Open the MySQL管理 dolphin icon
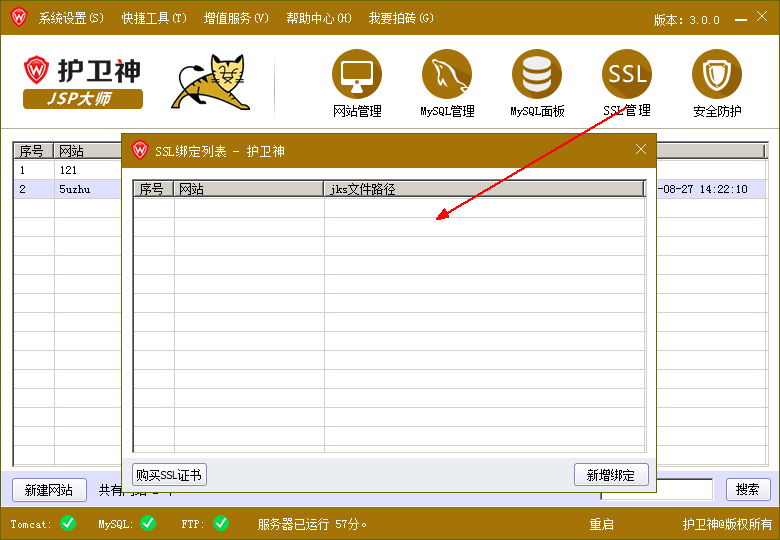 pos(447,75)
